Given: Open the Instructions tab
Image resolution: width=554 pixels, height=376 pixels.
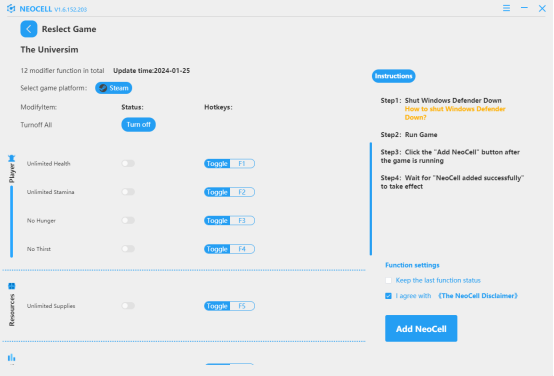Looking at the screenshot, I should tap(394, 76).
